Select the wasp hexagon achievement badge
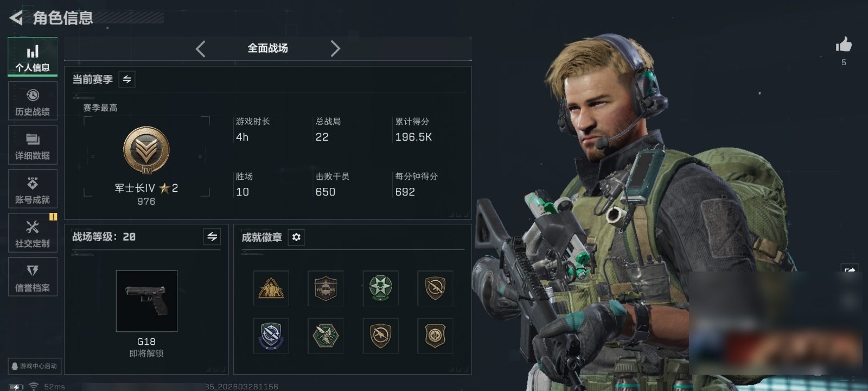Image resolution: width=868 pixels, height=391 pixels. point(325,336)
